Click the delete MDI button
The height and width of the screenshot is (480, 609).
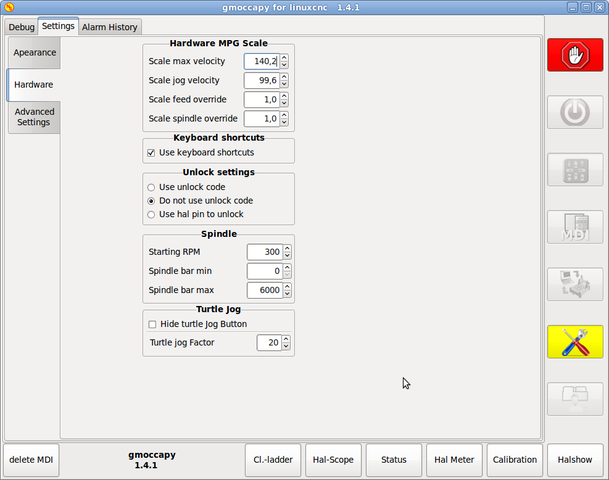tap(31, 460)
